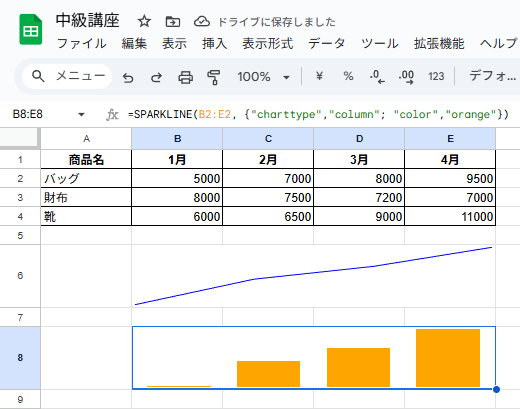Select the cell containing 6500
The image size is (520, 409).
268,216
